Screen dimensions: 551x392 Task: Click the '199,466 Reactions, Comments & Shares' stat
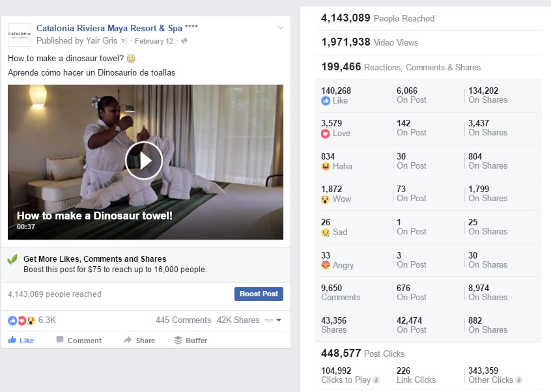[x=401, y=66]
